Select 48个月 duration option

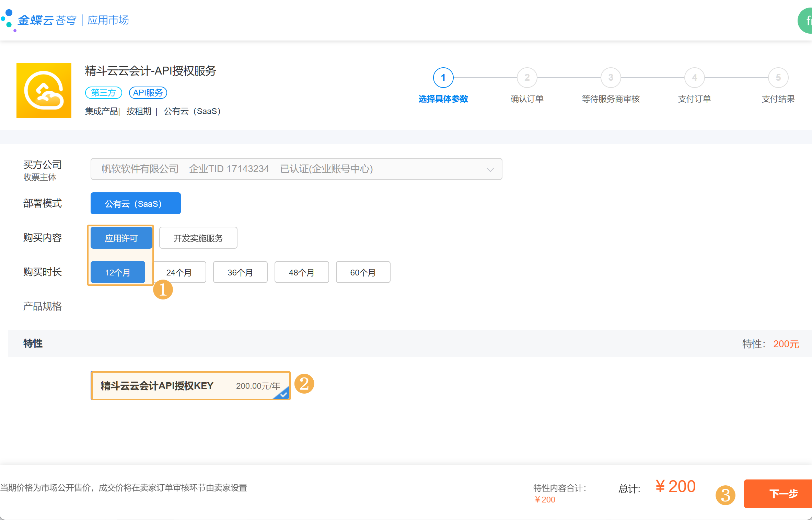click(x=301, y=272)
